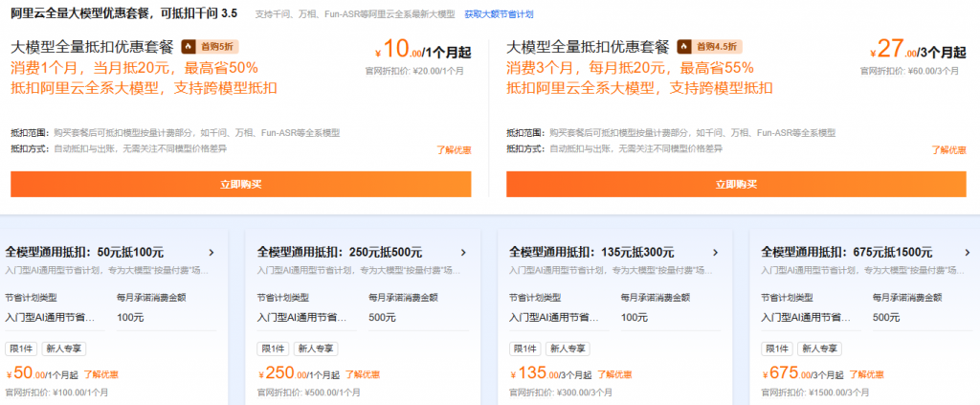This screenshot has height=405, width=980.
Task: Open 了解优惠 beside the ¥250 price
Action: pos(361,374)
